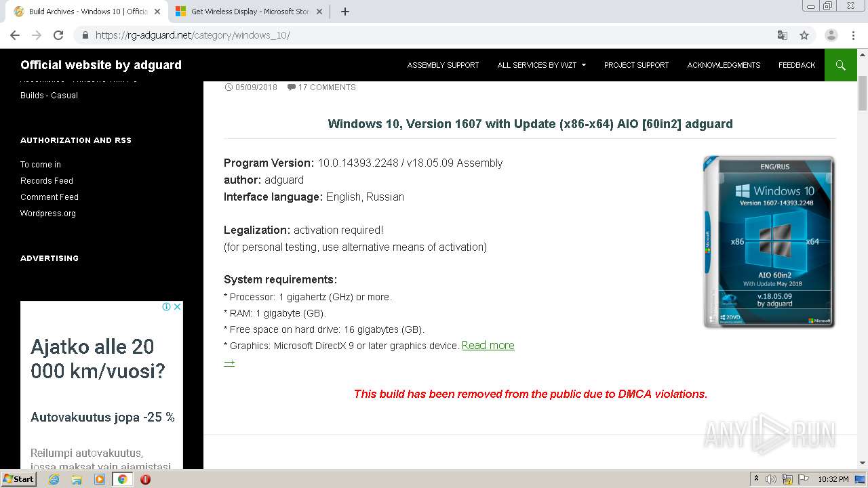Click the Ajatko alle 20 000 km/vuosi ad
Screen dimensions: 868x488
pyautogui.click(x=102, y=384)
